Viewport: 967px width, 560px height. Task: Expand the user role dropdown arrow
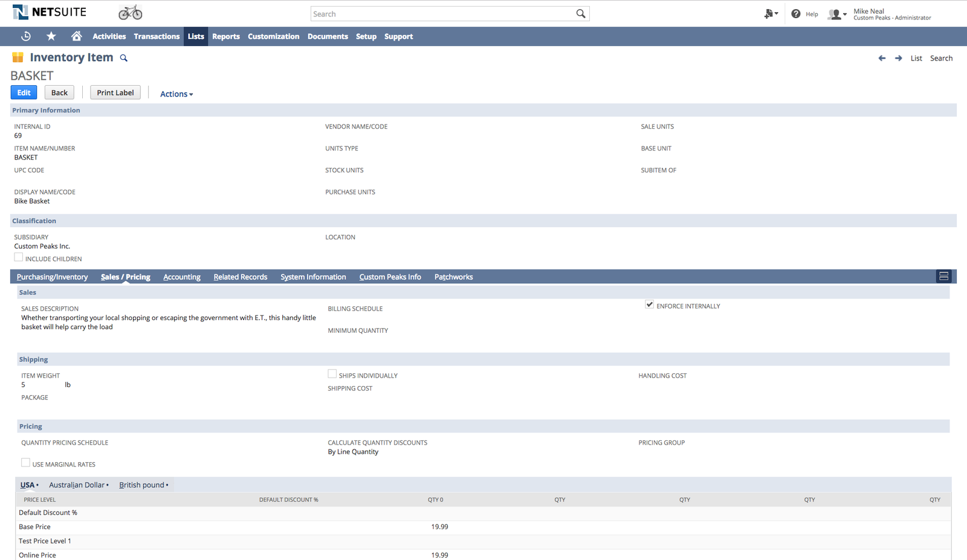(845, 14)
